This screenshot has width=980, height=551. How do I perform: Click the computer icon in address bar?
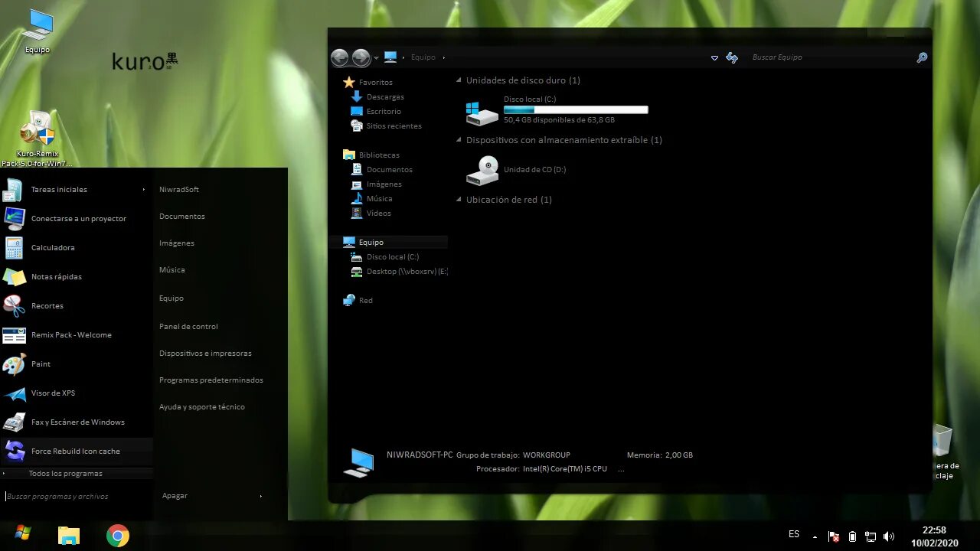click(x=390, y=57)
